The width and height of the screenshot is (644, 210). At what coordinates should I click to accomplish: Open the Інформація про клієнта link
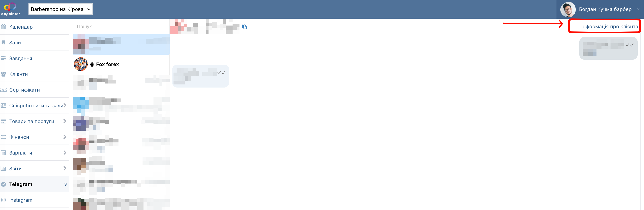pos(609,27)
